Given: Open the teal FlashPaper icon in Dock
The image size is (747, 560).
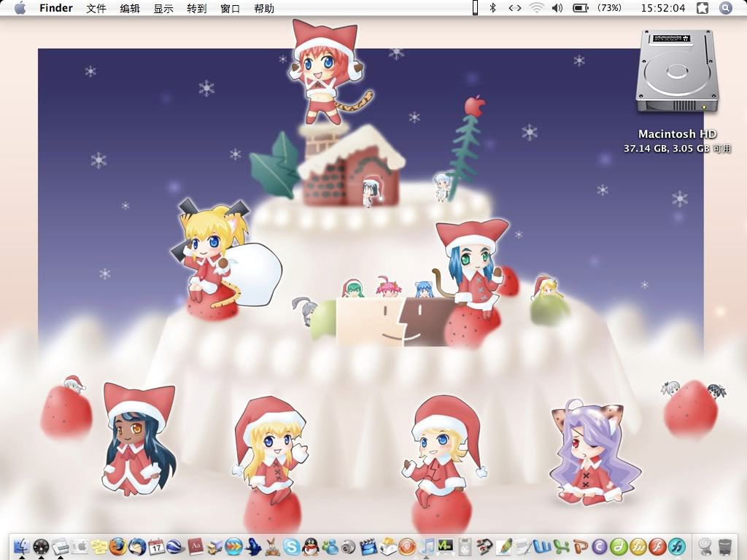Looking at the screenshot, I should coord(677,547).
